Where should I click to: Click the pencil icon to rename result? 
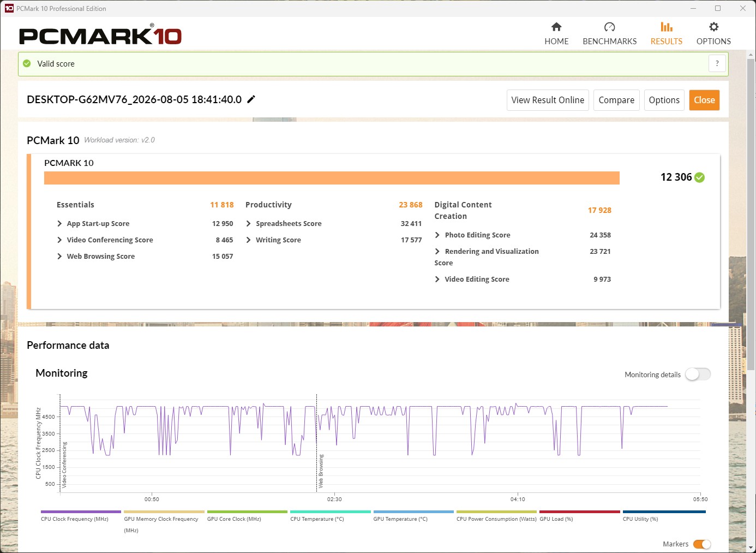click(x=251, y=99)
